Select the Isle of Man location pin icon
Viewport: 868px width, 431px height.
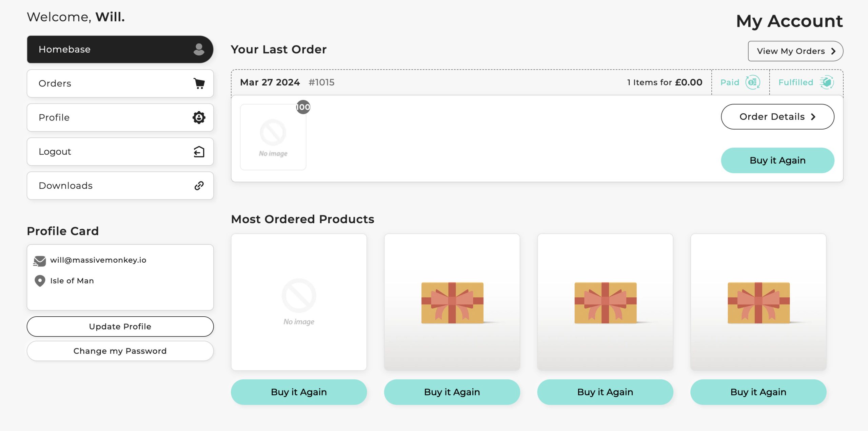coord(39,281)
